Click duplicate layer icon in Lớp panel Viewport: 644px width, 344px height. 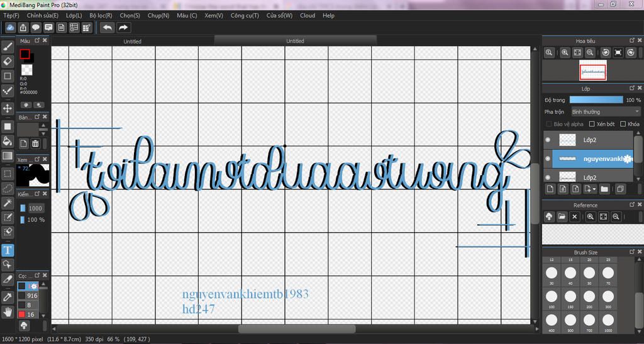[x=619, y=189]
